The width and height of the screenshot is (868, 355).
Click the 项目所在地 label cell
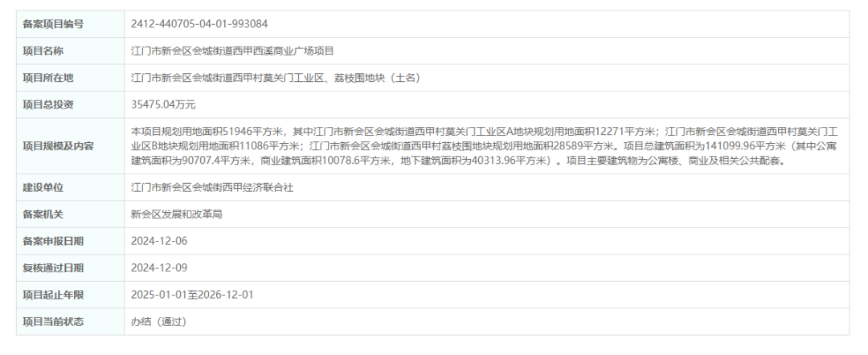point(70,78)
